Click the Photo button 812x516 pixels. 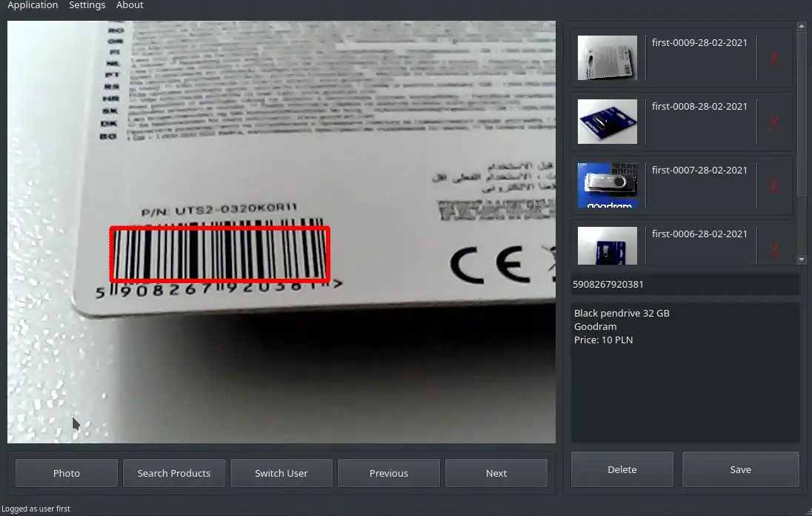pos(66,473)
